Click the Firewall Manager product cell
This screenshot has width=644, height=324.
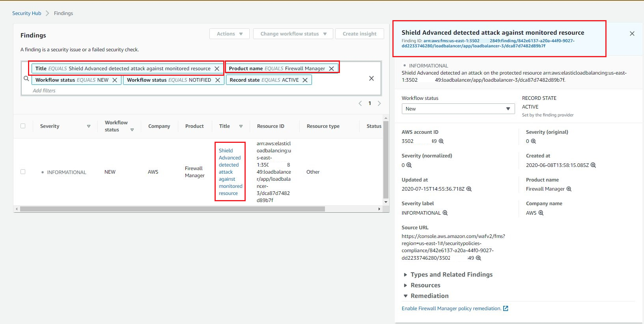195,172
